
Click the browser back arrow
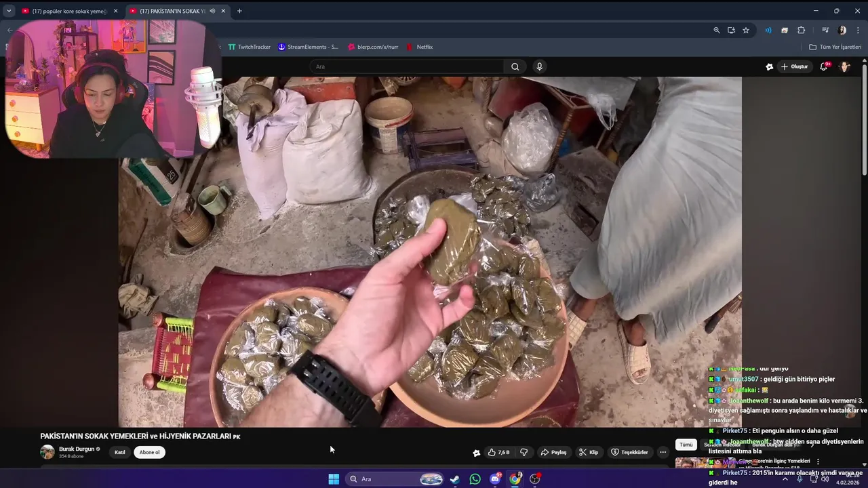pos(9,30)
